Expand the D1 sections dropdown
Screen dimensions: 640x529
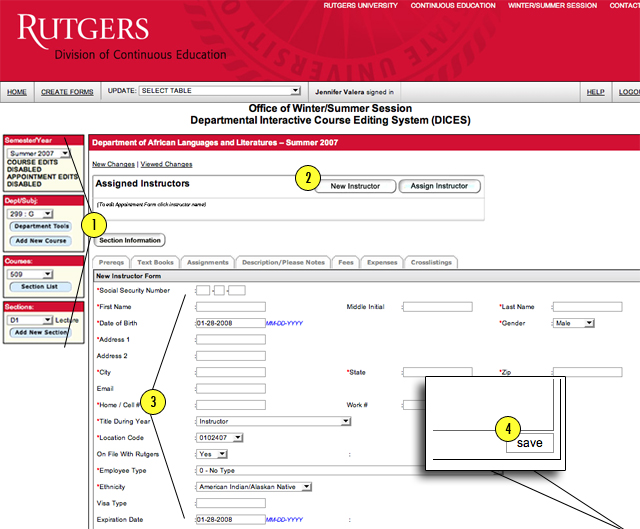31,320
